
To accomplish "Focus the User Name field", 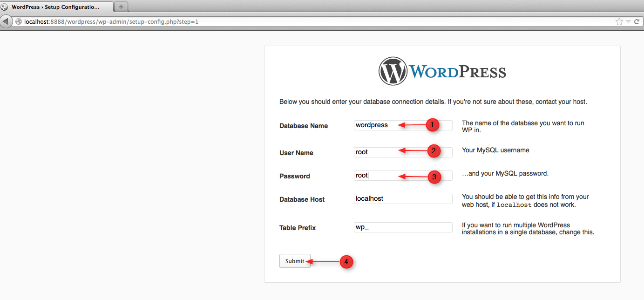I will (x=403, y=152).
